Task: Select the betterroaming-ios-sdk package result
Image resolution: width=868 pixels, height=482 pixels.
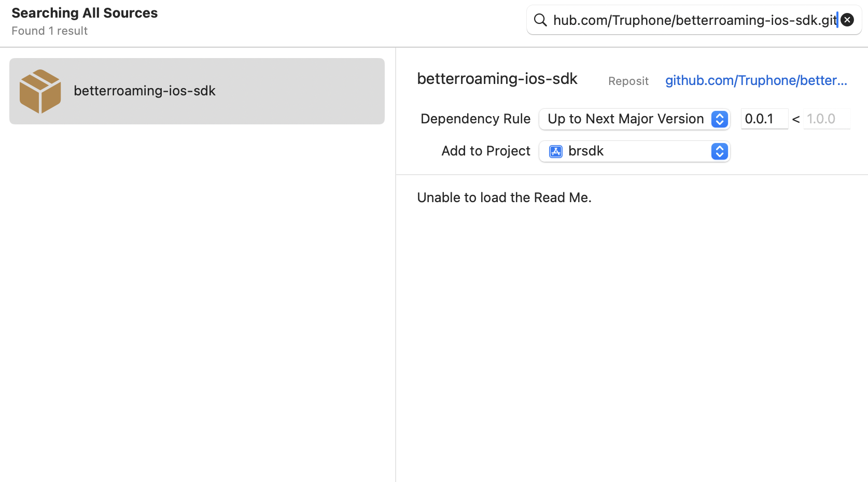Action: pos(197,91)
